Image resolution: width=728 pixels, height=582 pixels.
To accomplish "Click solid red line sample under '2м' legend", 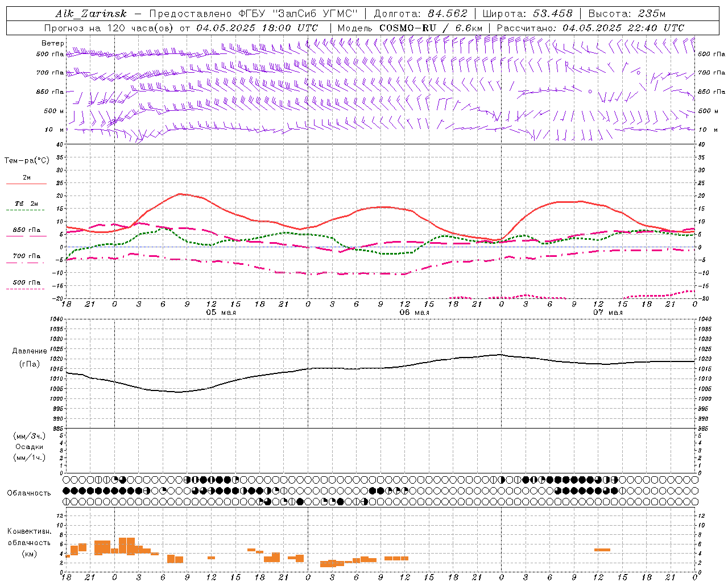I will (26, 184).
